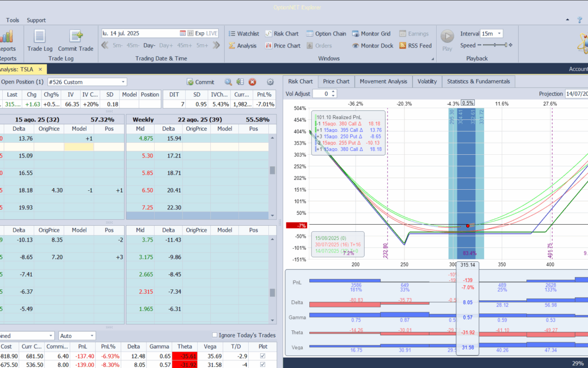
Task: Step forward 5 minutes with 5m+
Action: [202, 45]
